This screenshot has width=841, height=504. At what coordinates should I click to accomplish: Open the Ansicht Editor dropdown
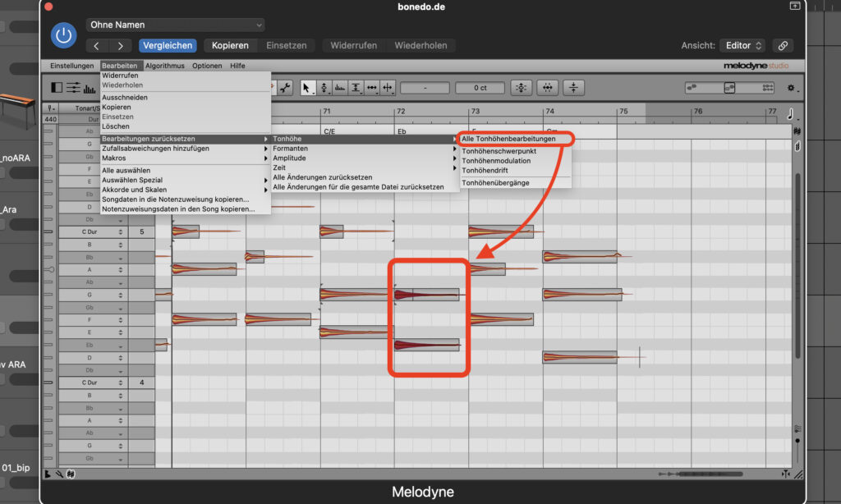(x=743, y=46)
